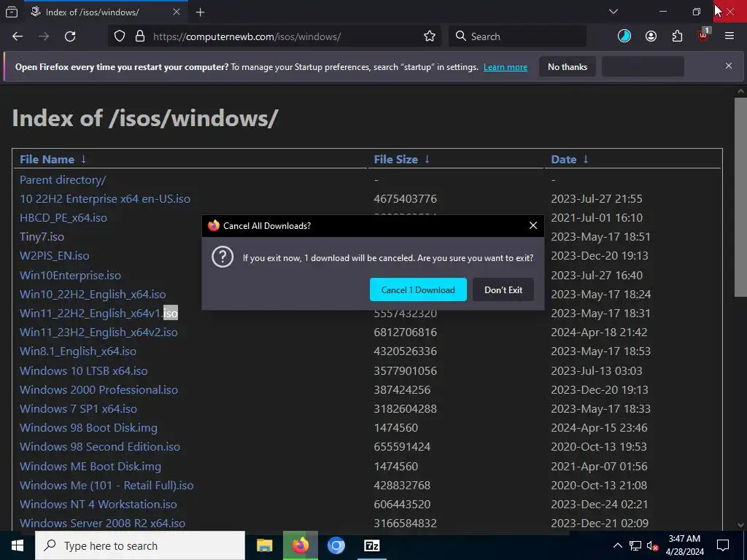Click Cancel 1 Download button
The image size is (747, 560).
tap(418, 289)
